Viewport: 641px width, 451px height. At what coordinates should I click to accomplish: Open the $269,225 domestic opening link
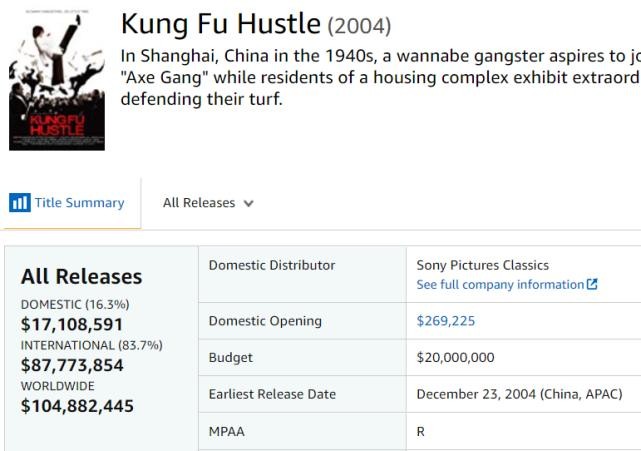point(445,321)
